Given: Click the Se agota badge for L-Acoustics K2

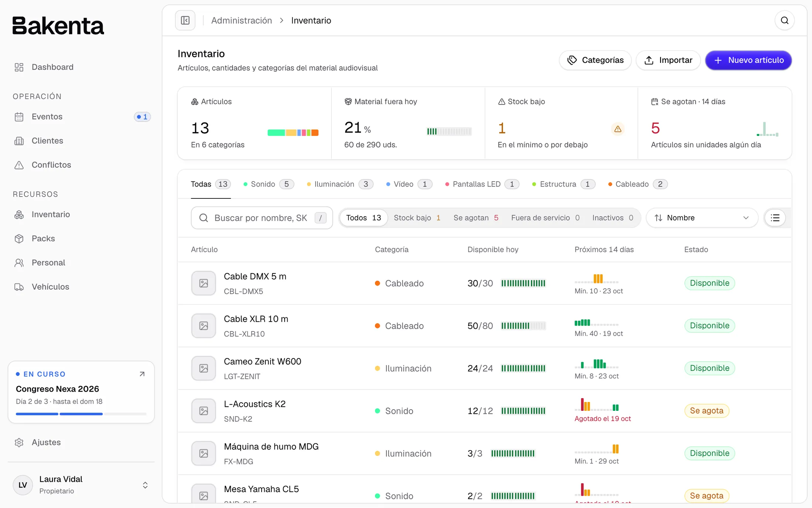Looking at the screenshot, I should 706,411.
